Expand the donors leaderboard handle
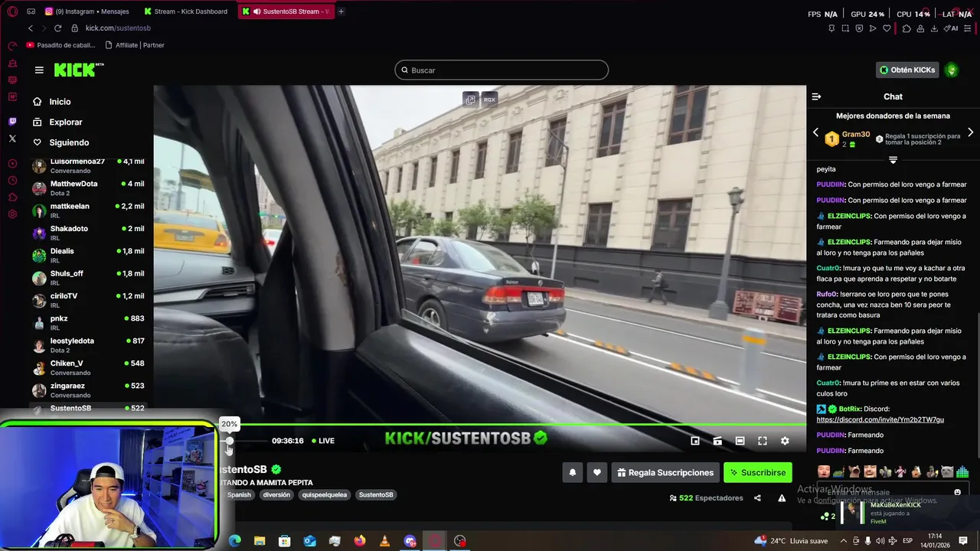Image resolution: width=980 pixels, height=551 pixels. pos(893,160)
